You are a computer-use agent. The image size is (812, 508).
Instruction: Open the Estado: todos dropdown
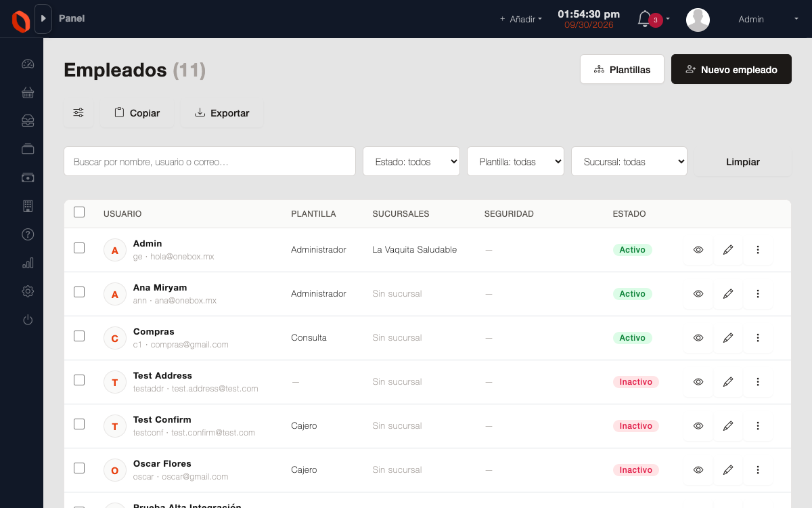(411, 161)
